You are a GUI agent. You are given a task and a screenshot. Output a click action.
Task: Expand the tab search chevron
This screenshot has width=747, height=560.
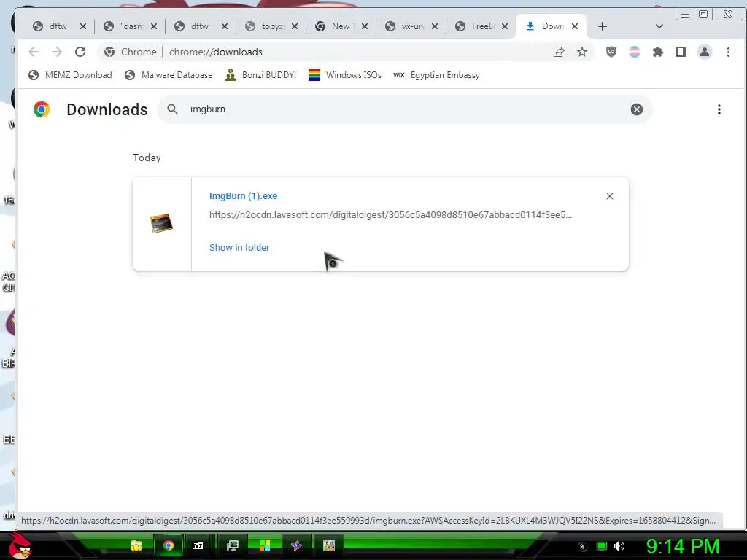(x=659, y=27)
